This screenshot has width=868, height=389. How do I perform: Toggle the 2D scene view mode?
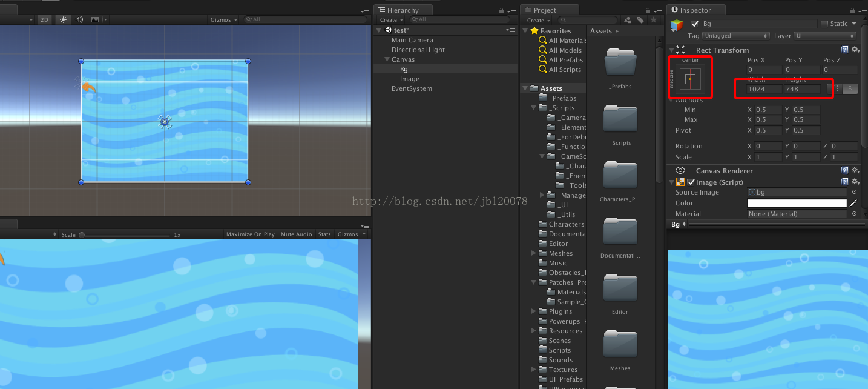tap(44, 19)
